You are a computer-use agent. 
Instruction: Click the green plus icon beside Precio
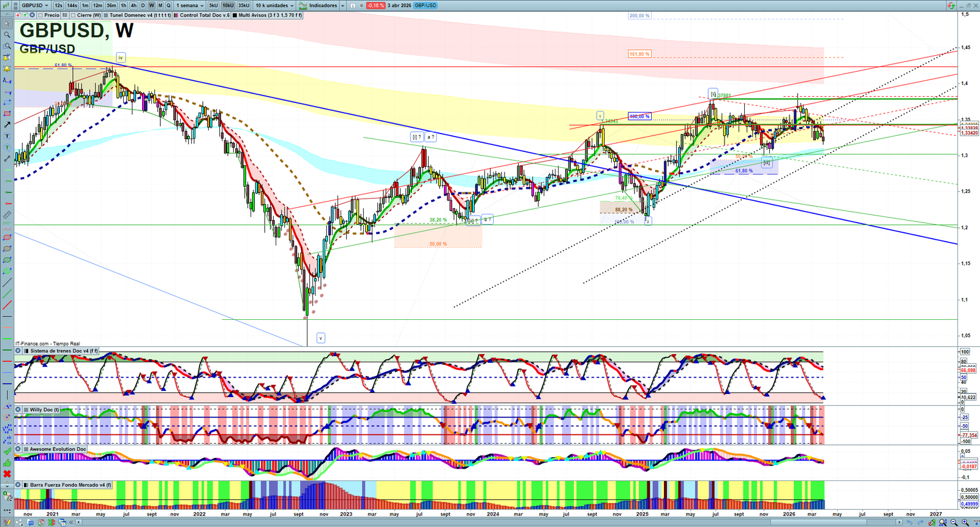[25, 15]
